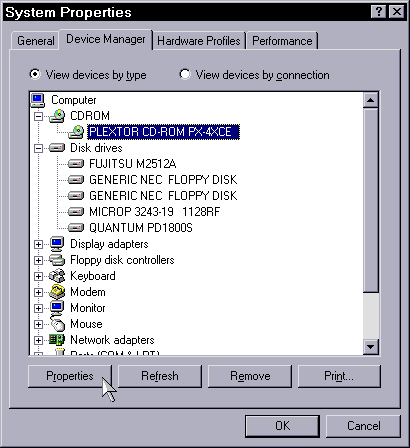Click the FUJITSU M2512A drive icon

tap(76, 164)
